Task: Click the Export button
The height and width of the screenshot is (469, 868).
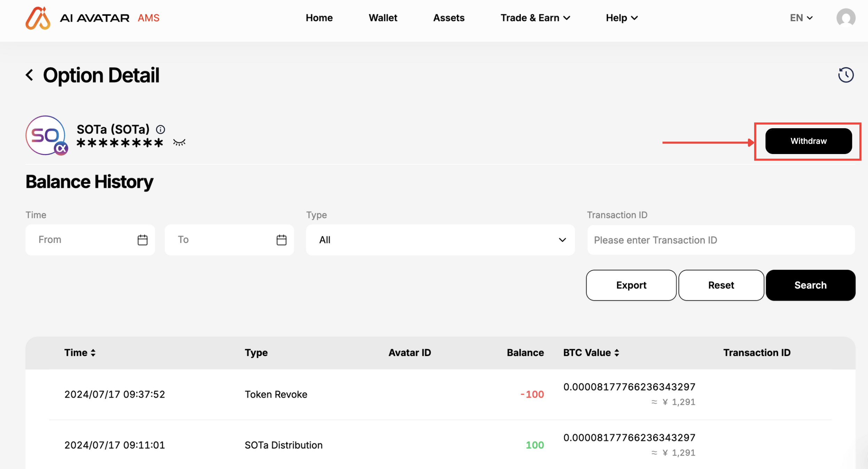Action: point(631,285)
